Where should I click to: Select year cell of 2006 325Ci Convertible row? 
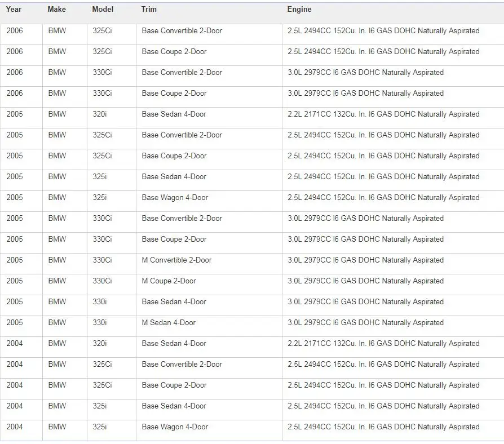(21, 34)
